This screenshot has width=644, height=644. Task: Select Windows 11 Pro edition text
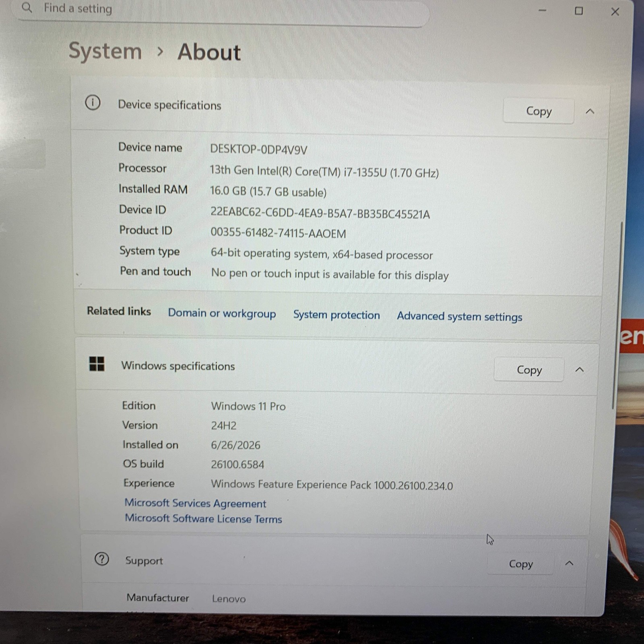pos(248,406)
